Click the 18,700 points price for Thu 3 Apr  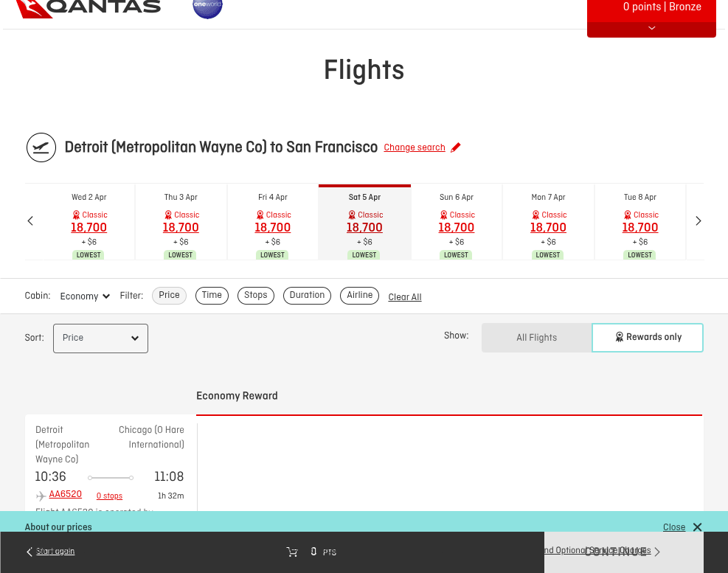point(181,228)
